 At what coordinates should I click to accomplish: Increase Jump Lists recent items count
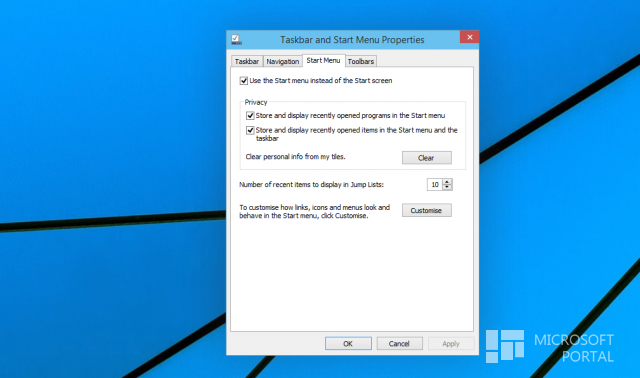(447, 182)
